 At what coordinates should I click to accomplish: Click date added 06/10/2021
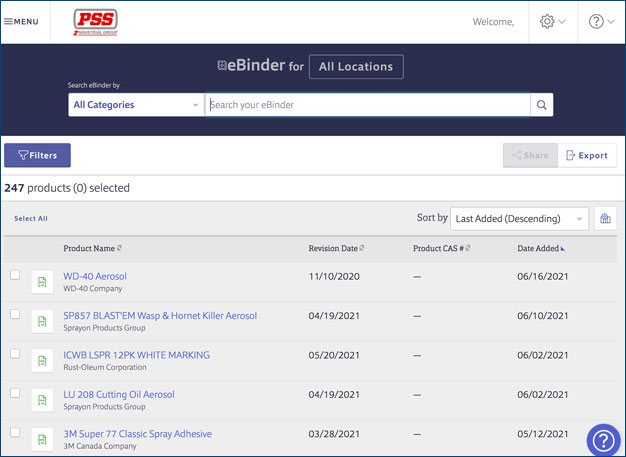point(543,316)
